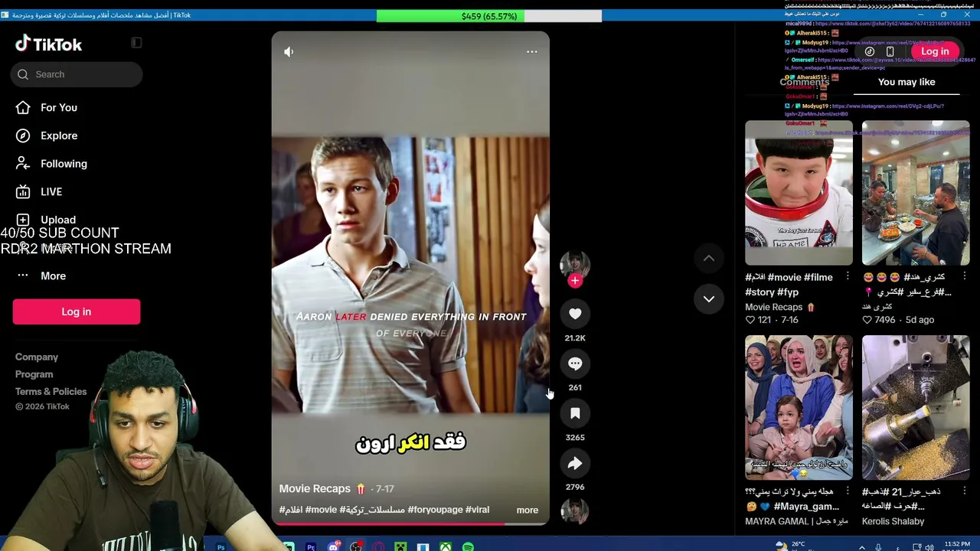Screen dimensions: 980x551
Task: Open the Kerolis Shalaby creator link
Action: (x=893, y=521)
